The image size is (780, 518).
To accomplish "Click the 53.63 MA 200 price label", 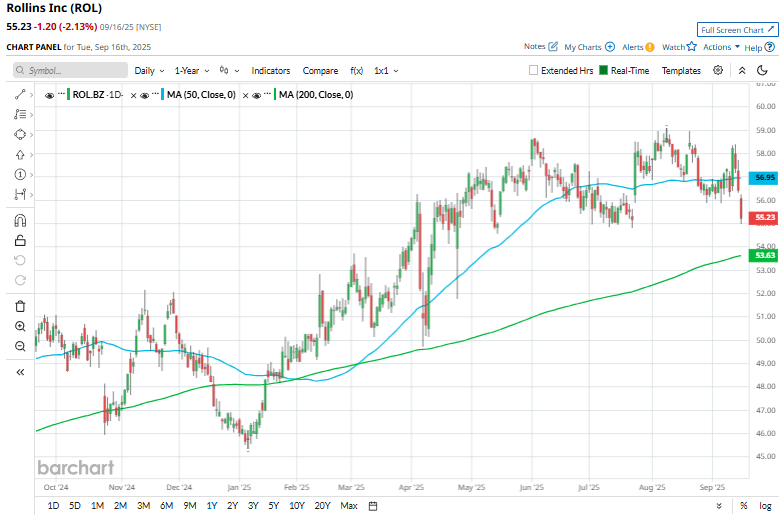I will [764, 255].
